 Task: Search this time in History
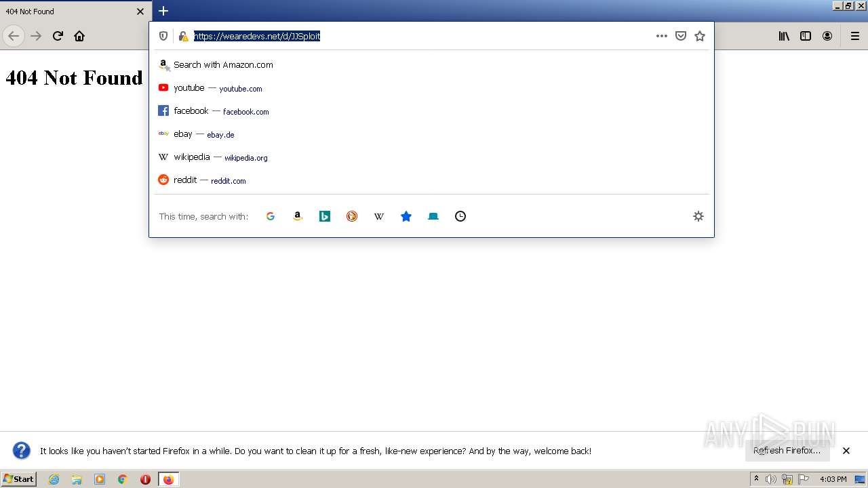[460, 216]
